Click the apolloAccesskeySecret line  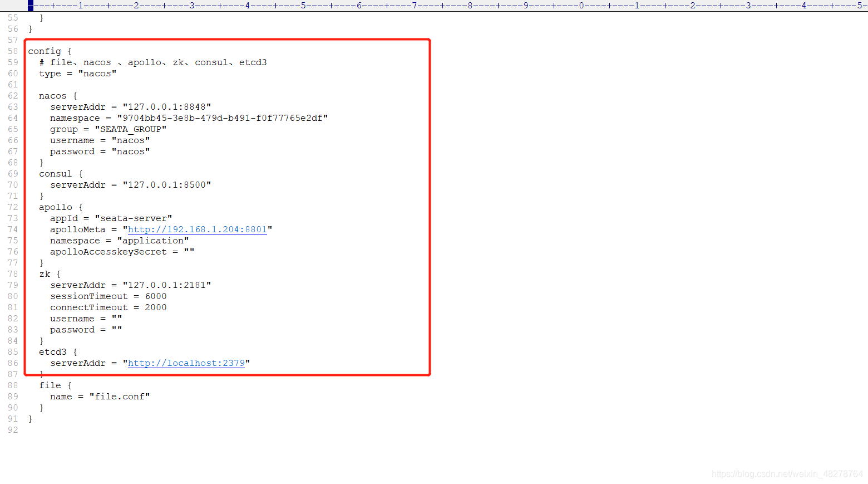pos(122,252)
